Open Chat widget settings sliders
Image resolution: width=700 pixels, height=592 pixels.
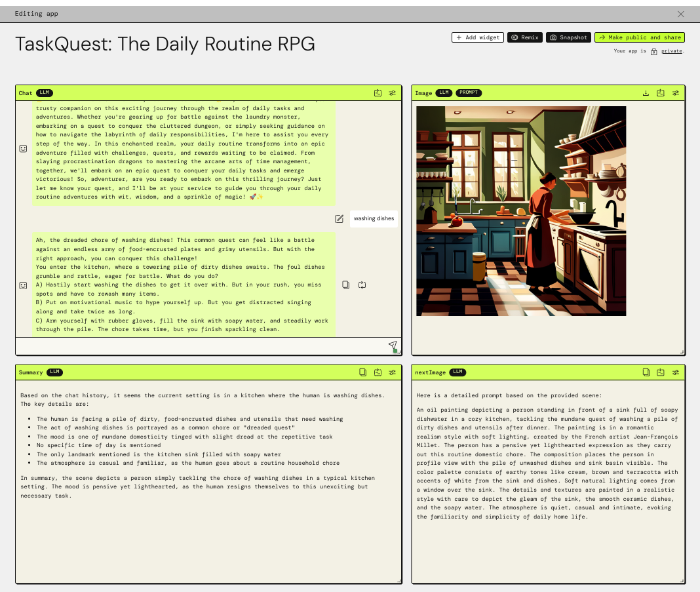(x=393, y=93)
